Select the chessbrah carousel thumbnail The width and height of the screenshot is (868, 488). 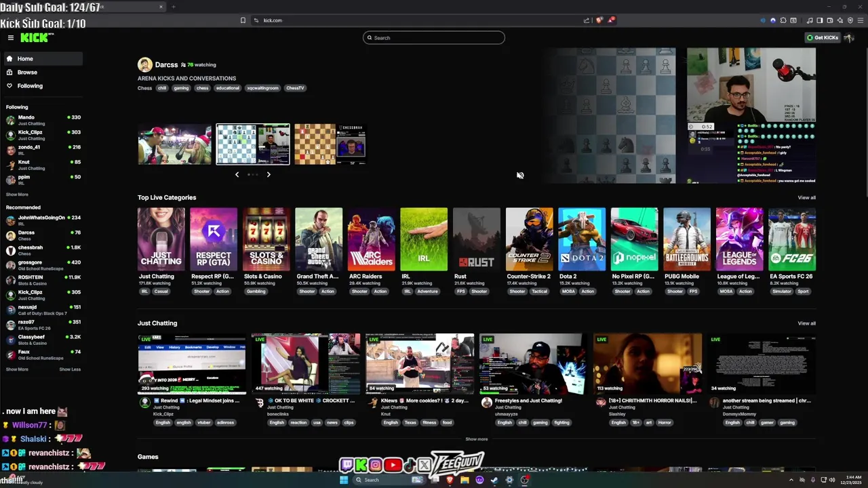tap(330, 144)
